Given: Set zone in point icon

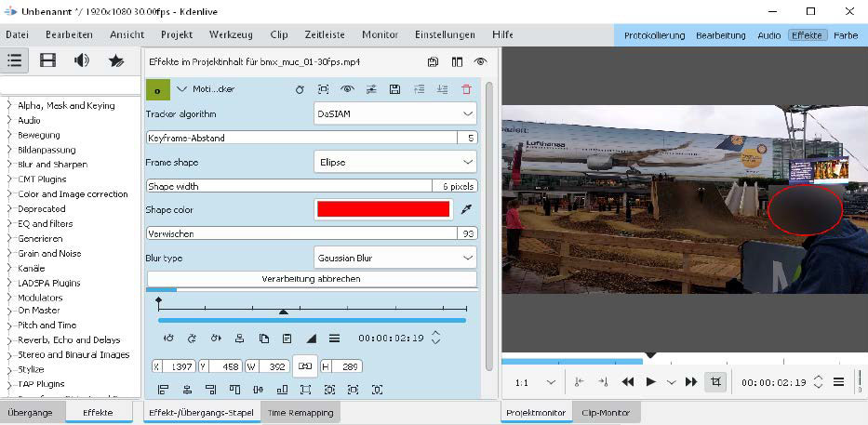Looking at the screenshot, I should (x=579, y=381).
